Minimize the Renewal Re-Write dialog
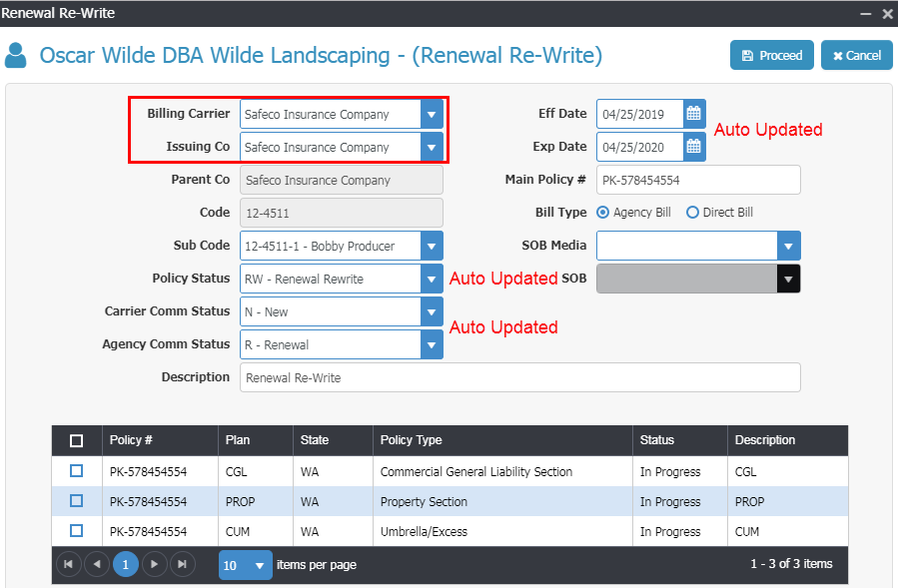Viewport: 898px width, 588px height. 865,13
